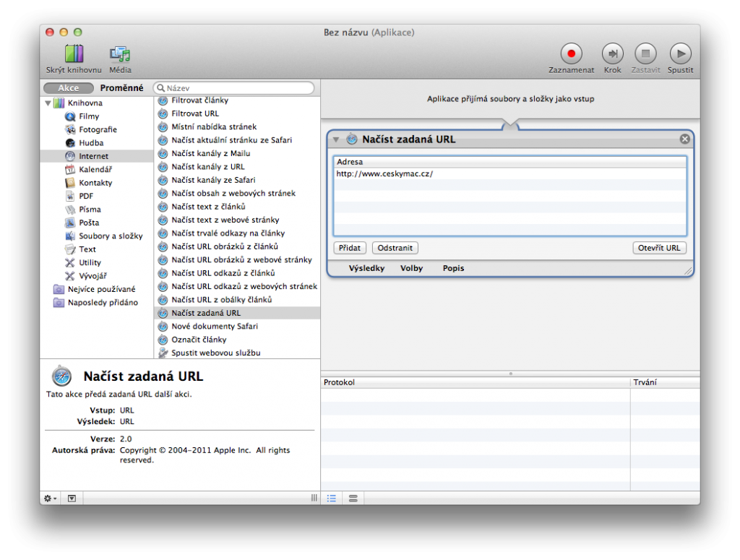This screenshot has height=560, width=740.
Task: Switch to the Proměnné segment
Action: (x=121, y=88)
